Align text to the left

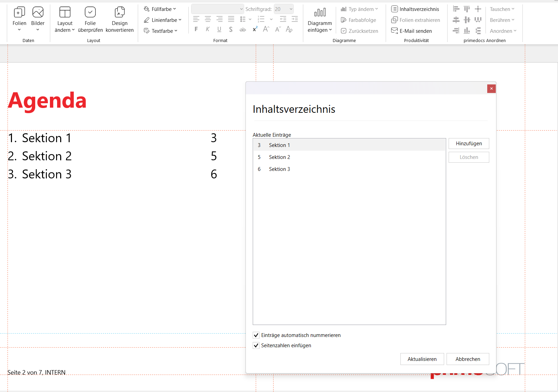tap(196, 19)
